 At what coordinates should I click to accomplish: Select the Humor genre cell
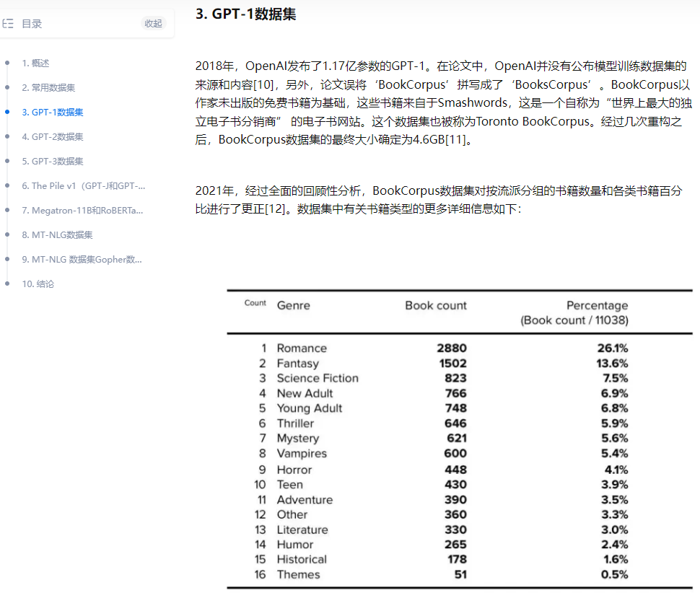point(294,545)
